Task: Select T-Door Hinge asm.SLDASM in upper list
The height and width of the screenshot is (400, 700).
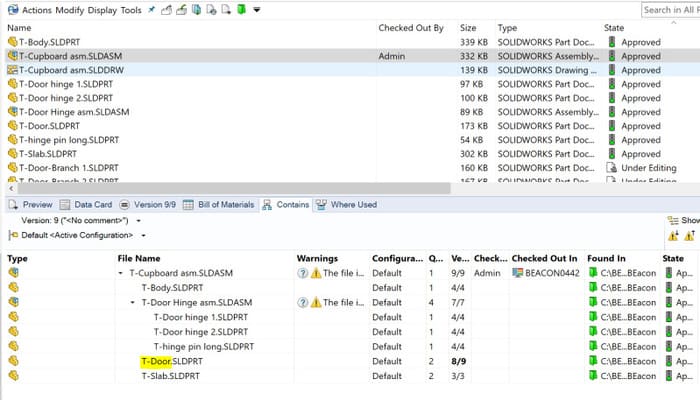Action: 74,112
